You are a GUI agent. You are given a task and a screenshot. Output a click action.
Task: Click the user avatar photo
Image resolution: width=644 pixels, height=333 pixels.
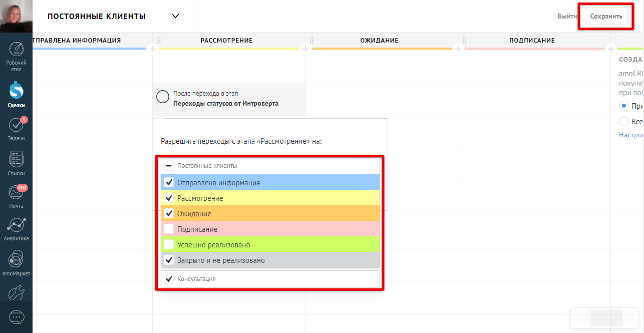tap(16, 16)
